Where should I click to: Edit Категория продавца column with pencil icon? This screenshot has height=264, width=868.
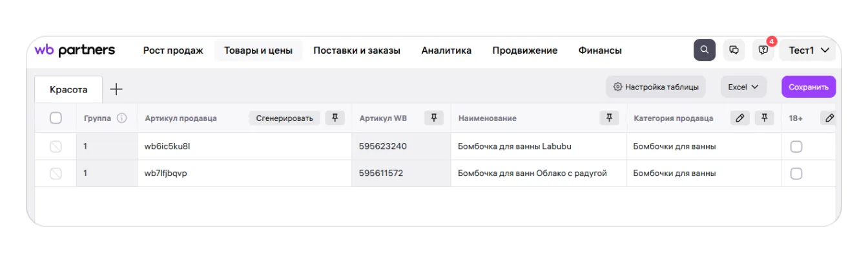740,118
